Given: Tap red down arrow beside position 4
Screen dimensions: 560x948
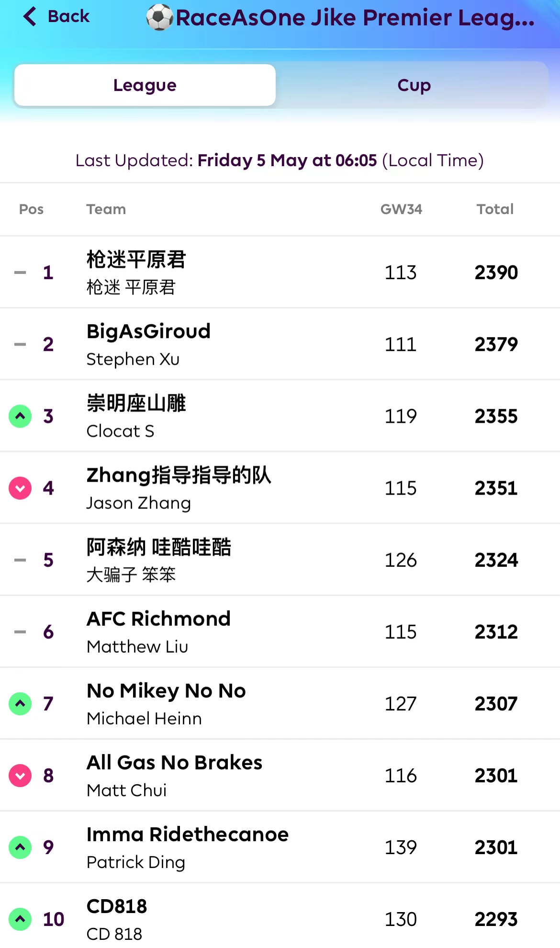Looking at the screenshot, I should point(20,488).
